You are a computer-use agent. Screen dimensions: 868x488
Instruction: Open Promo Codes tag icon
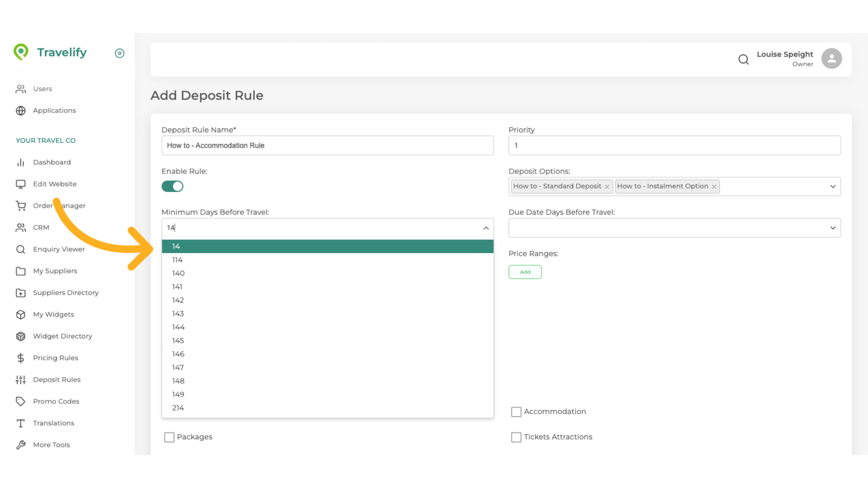pos(21,402)
